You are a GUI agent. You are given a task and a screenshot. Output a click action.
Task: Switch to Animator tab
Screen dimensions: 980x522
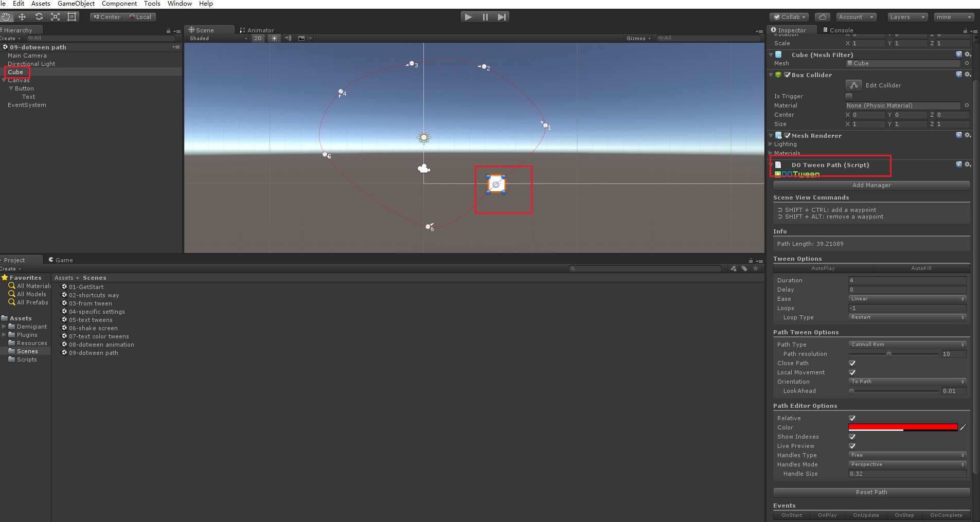click(257, 30)
